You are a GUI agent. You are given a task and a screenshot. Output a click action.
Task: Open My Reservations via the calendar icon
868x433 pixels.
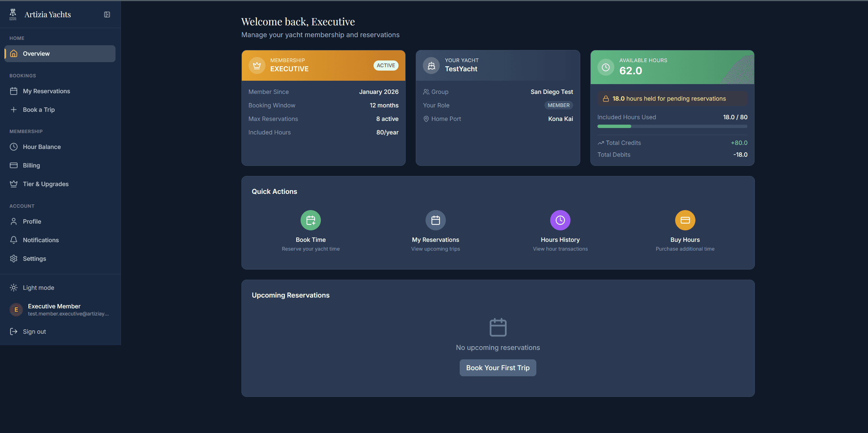(x=435, y=220)
